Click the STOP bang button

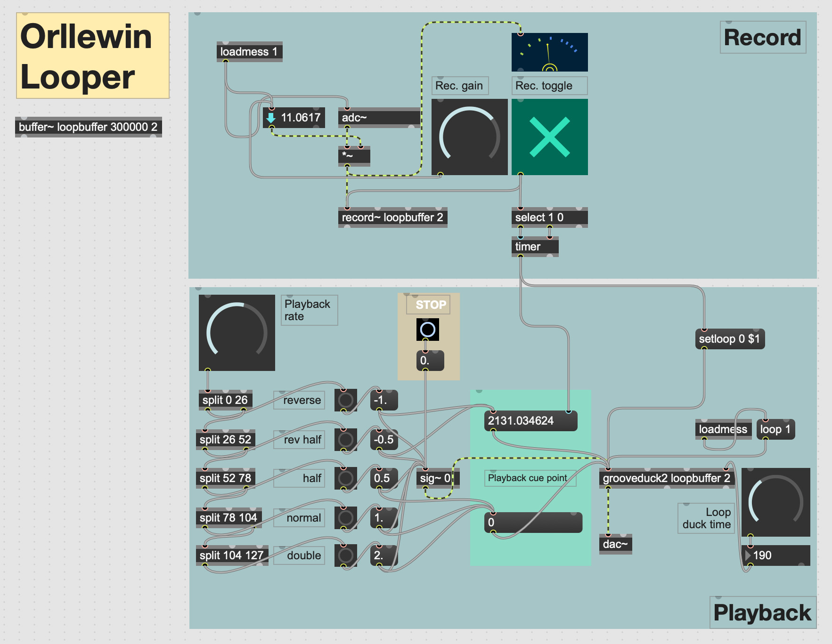(x=428, y=330)
